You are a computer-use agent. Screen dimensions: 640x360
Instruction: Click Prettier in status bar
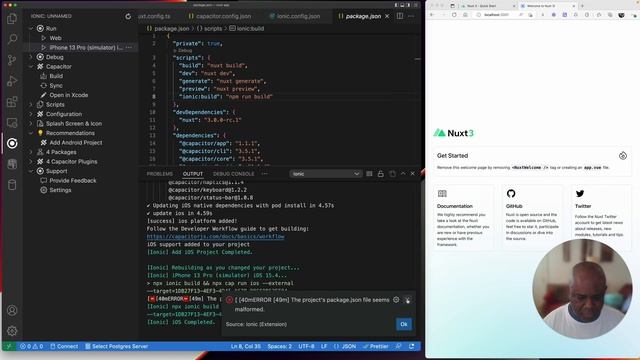point(376,347)
